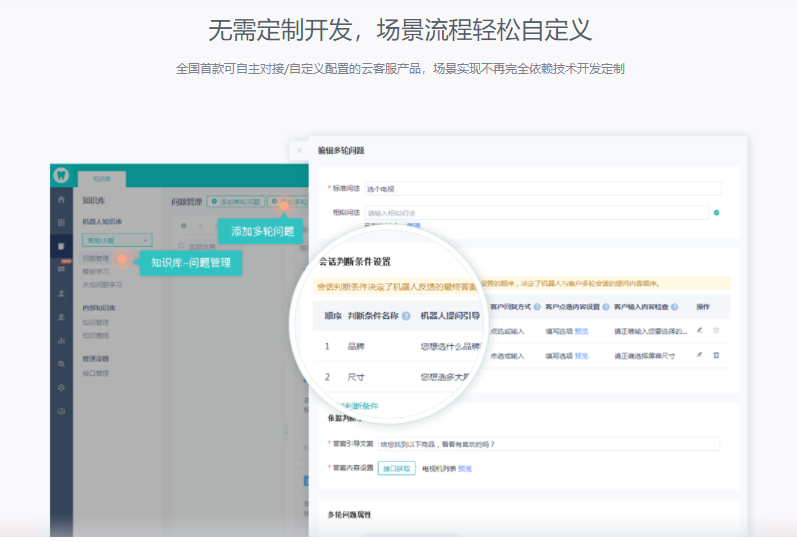The height and width of the screenshot is (542, 797).
Task: Close the 编辑多轮问题 dialog with X
Action: click(298, 150)
